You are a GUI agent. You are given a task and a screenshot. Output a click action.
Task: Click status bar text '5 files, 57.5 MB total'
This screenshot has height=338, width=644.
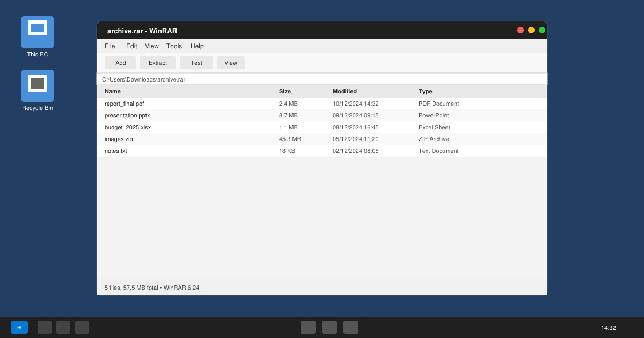(x=131, y=288)
